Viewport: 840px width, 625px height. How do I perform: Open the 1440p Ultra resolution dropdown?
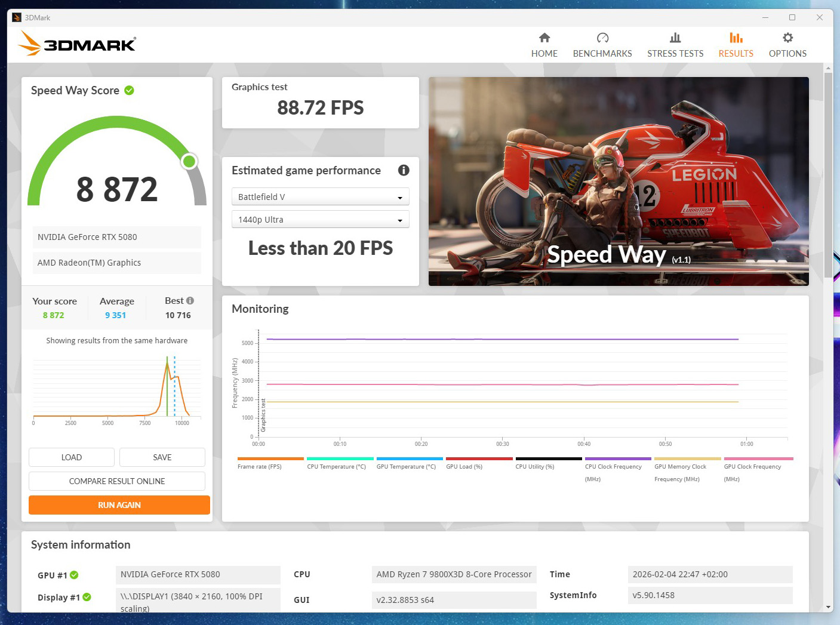point(320,220)
